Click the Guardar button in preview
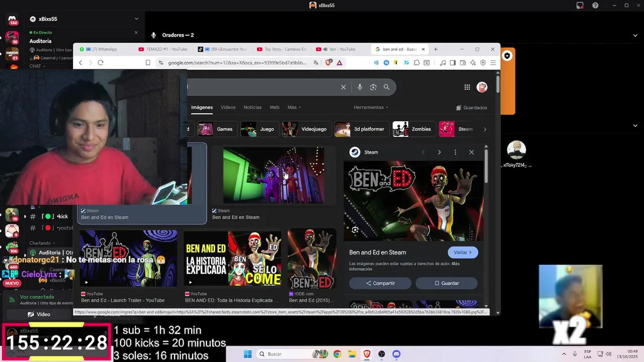Viewport: 644px width, 362px height. 447,283
